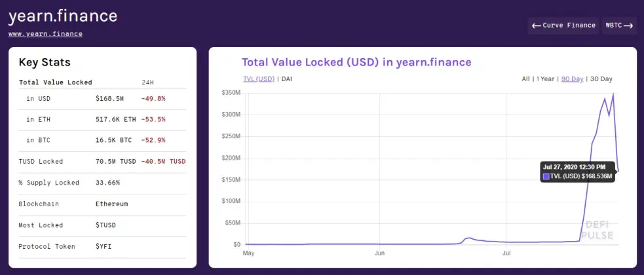Select the 90 Day time range

click(572, 79)
